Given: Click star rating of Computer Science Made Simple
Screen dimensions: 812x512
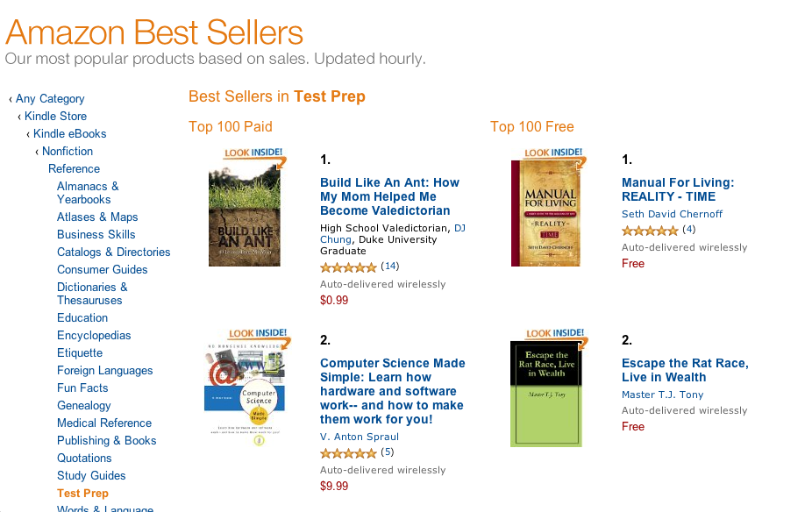Looking at the screenshot, I should point(348,453).
